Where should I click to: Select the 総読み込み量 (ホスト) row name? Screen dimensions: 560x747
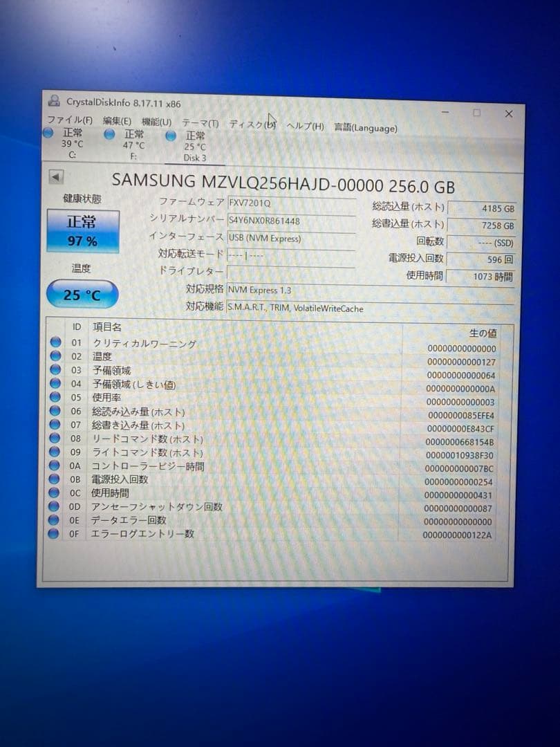pos(138,412)
